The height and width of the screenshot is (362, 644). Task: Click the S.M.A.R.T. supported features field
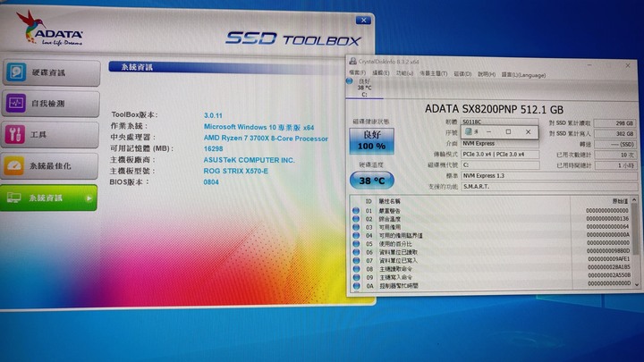tap(549, 186)
